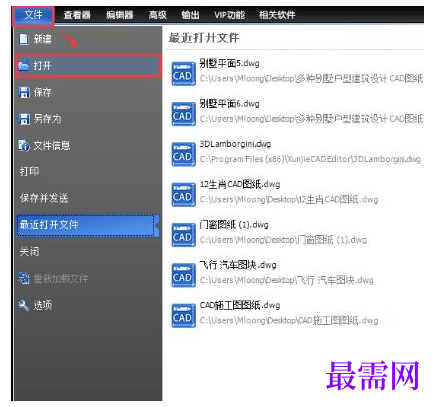Click the 另存为 save-as icon
The image size is (438, 407).
(24, 119)
